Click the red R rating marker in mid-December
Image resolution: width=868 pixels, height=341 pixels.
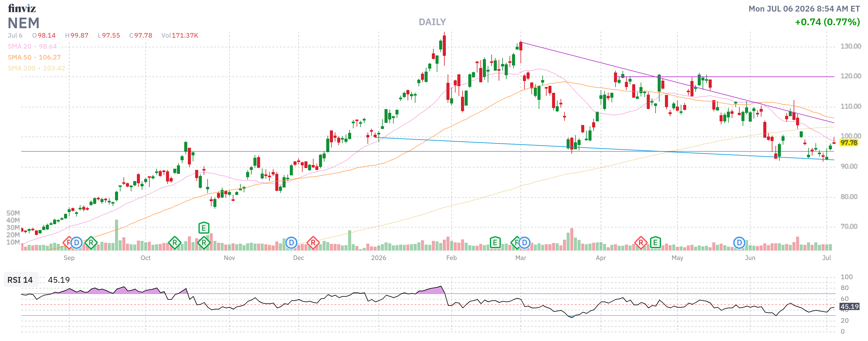(x=313, y=243)
